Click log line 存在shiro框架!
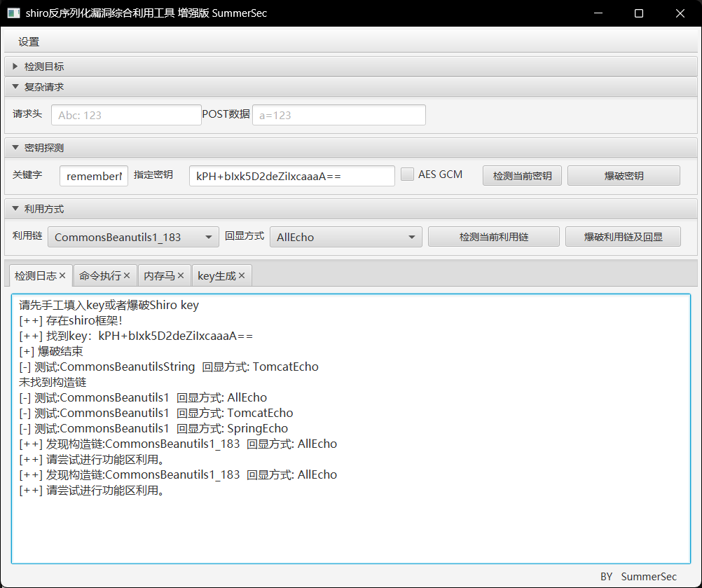 point(71,321)
